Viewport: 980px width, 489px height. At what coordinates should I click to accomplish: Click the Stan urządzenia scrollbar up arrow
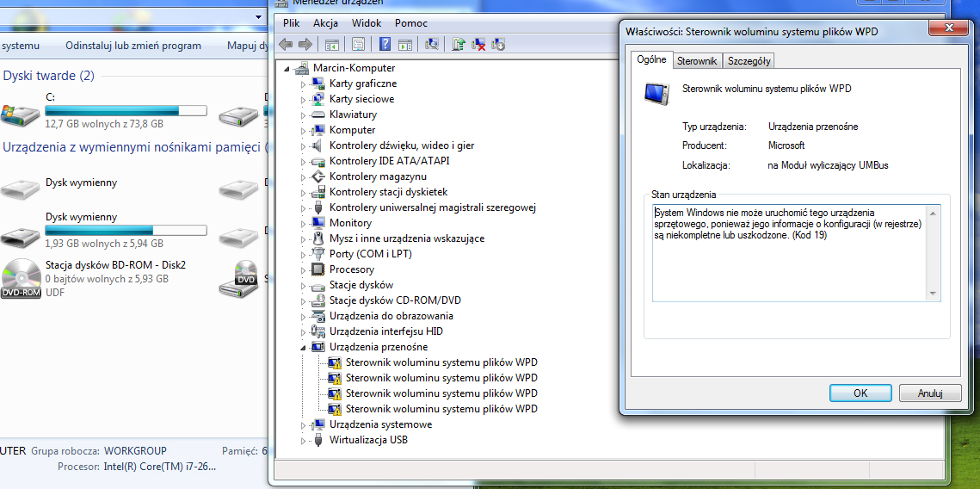(934, 214)
